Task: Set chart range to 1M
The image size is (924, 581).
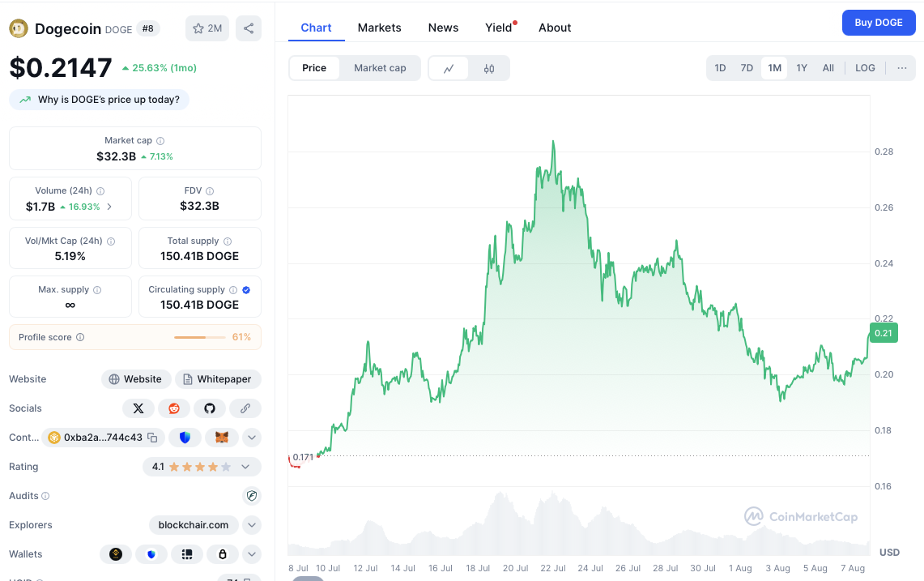Action: (774, 68)
